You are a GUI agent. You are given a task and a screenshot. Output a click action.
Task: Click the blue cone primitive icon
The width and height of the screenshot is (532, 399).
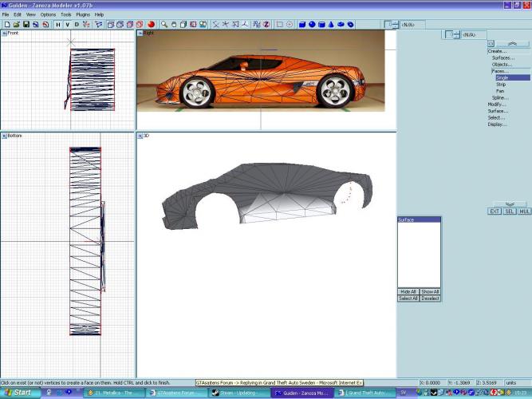[x=330, y=25]
